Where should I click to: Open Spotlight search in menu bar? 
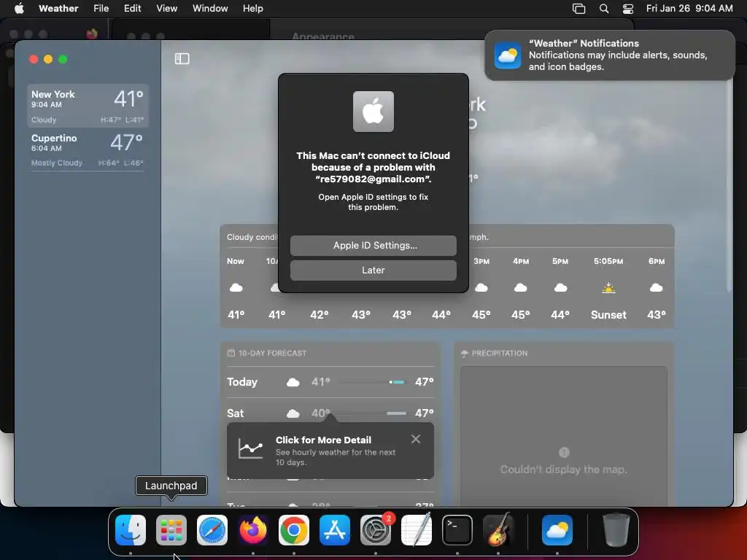[604, 9]
